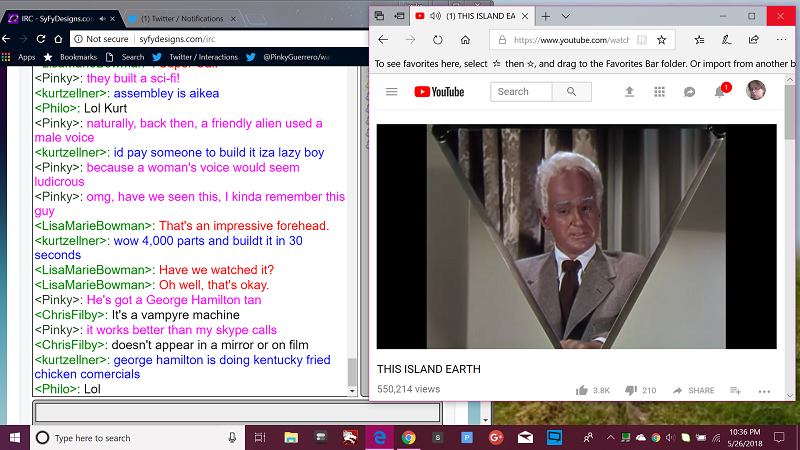Expand Edge tab previews chevron
Screen dimensions: 800x450
pyautogui.click(x=566, y=16)
